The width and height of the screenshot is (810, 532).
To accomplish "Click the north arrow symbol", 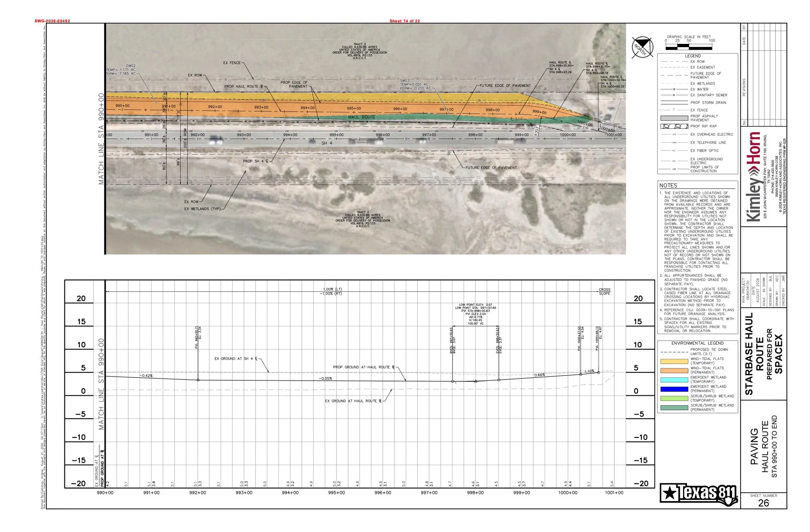I will click(x=642, y=47).
